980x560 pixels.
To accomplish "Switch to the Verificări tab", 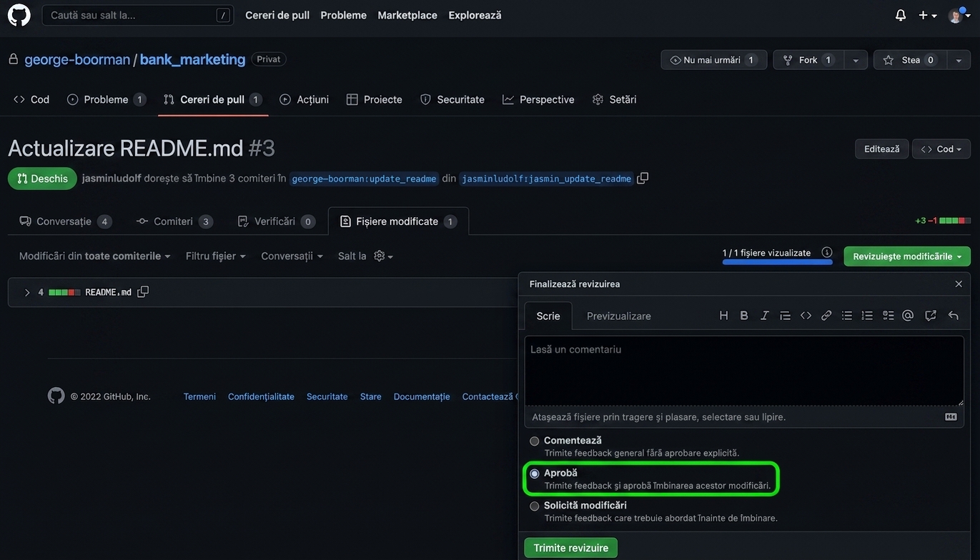I will tap(277, 221).
